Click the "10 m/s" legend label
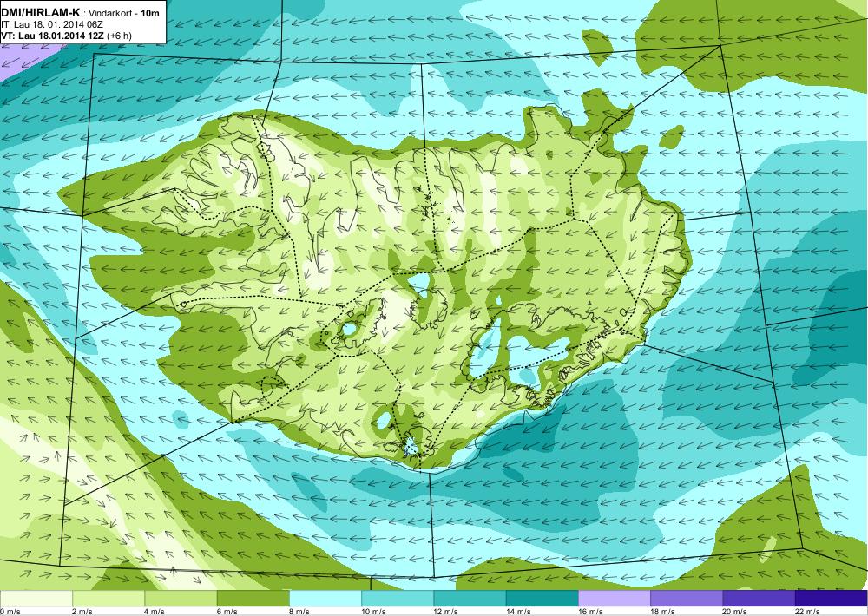The width and height of the screenshot is (868, 616). [373, 612]
